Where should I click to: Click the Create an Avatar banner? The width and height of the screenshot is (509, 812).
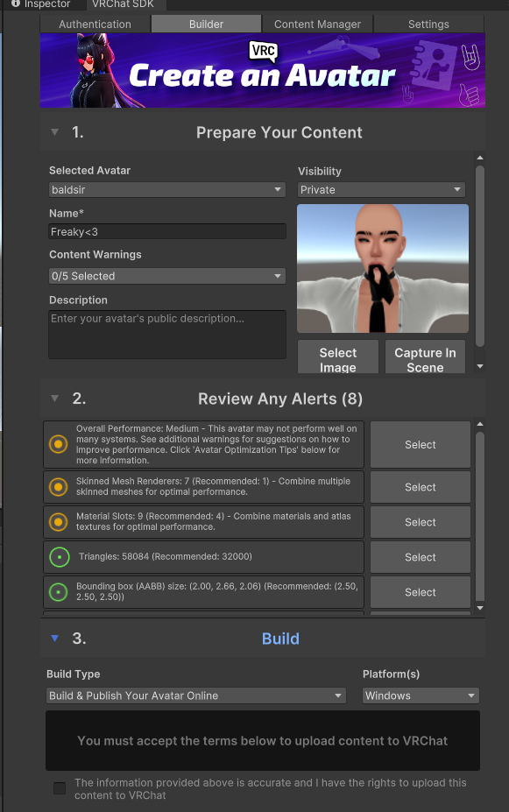[263, 70]
